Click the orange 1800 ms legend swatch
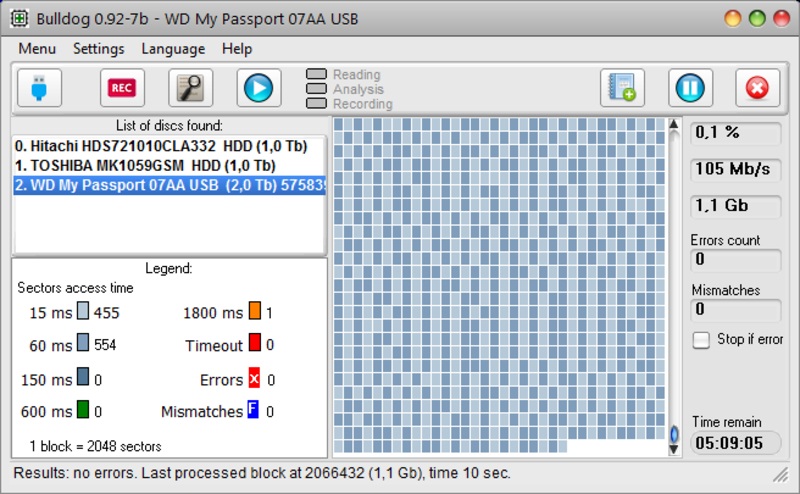The height and width of the screenshot is (494, 800). pyautogui.click(x=255, y=313)
